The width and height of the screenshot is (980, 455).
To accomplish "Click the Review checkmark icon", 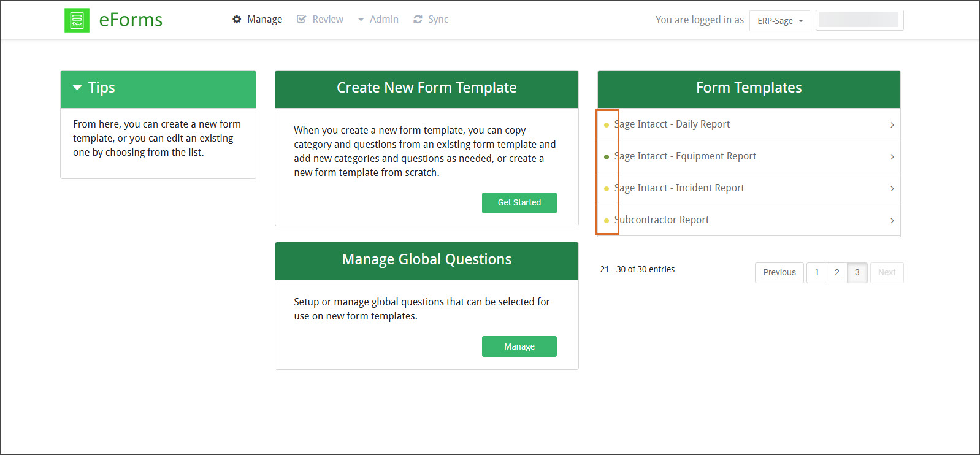I will pos(301,20).
